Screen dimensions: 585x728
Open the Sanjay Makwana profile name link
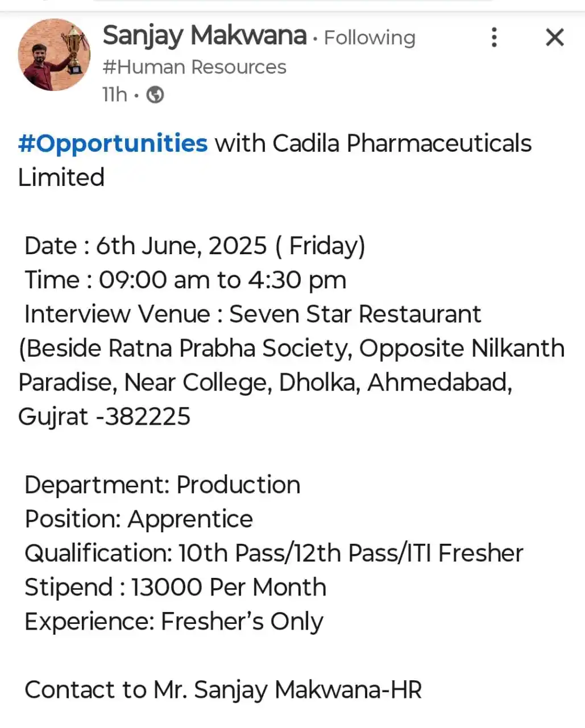click(x=205, y=36)
